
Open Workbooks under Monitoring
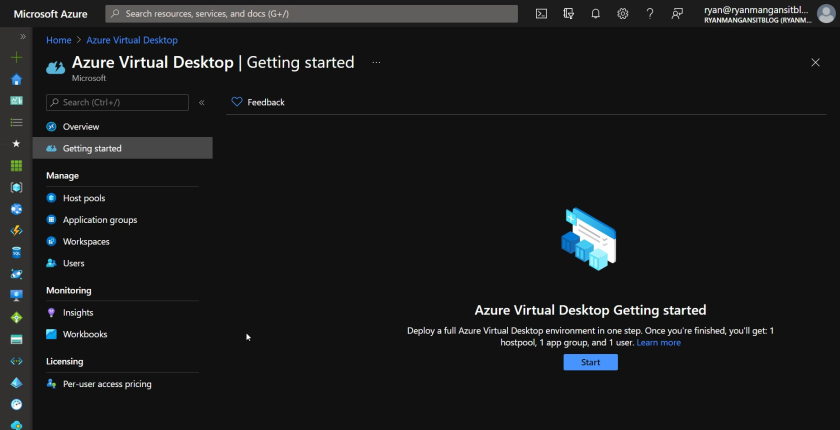click(123, 334)
